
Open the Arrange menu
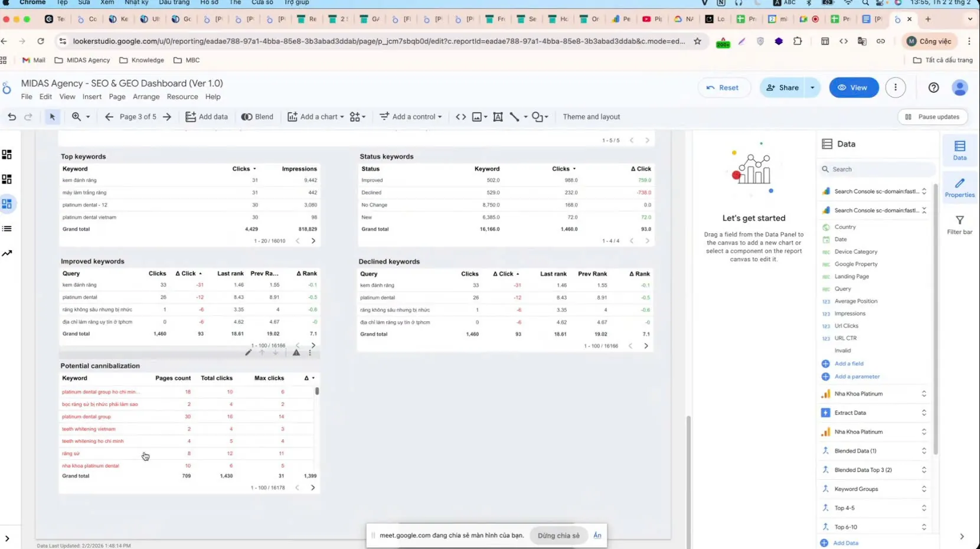point(146,97)
